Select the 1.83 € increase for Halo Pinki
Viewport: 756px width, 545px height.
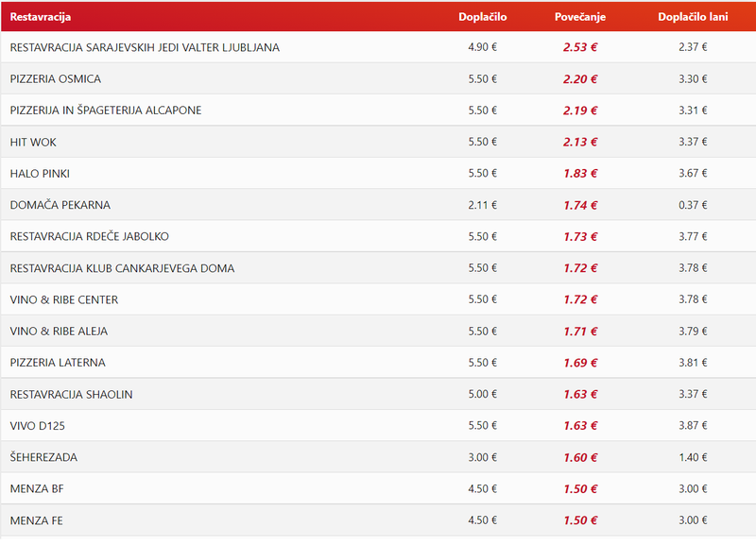tap(580, 174)
